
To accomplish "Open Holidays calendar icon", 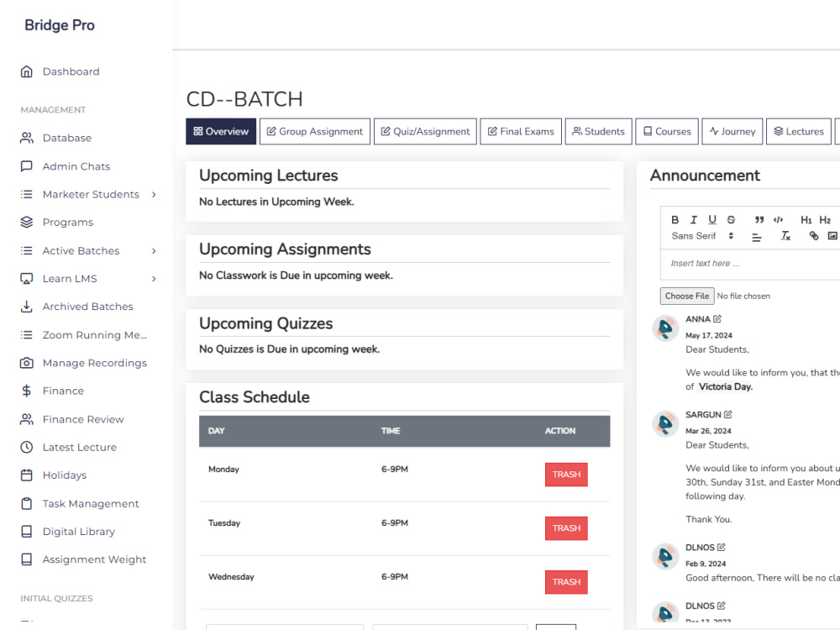I will (26, 475).
